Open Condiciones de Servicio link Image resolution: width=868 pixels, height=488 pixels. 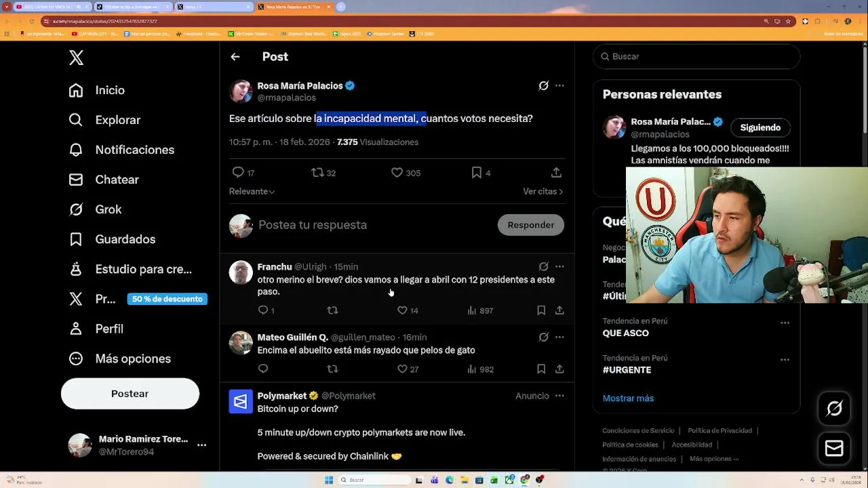pyautogui.click(x=638, y=431)
